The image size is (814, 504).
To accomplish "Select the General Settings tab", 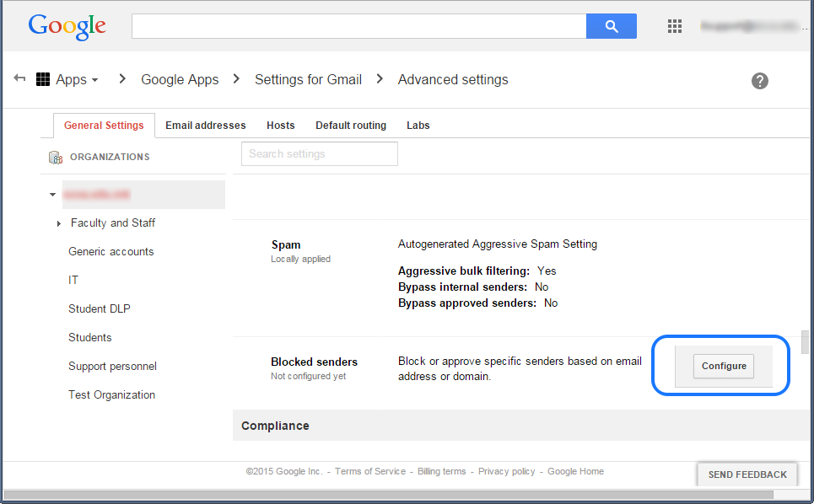I will pos(104,126).
